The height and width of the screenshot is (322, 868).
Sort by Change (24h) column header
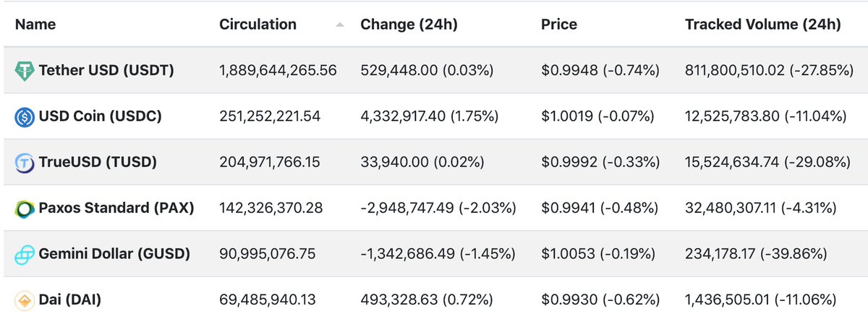click(409, 24)
